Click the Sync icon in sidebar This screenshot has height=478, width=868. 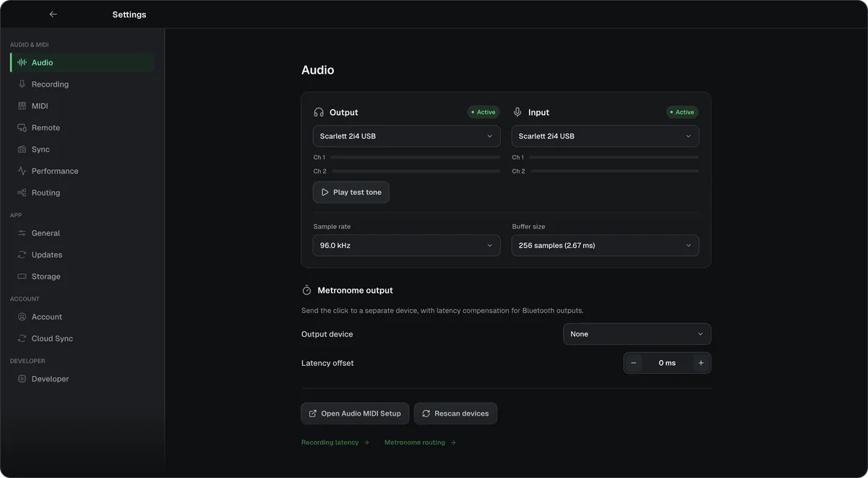(x=22, y=150)
